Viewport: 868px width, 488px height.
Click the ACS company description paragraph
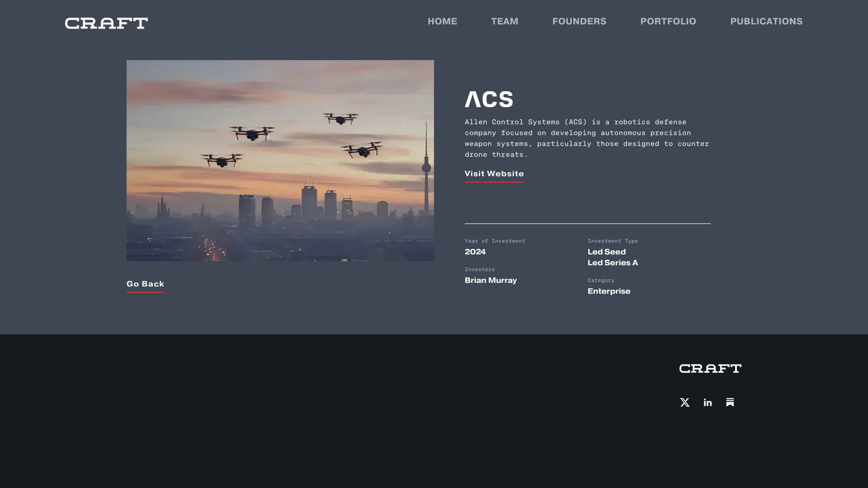click(x=586, y=138)
